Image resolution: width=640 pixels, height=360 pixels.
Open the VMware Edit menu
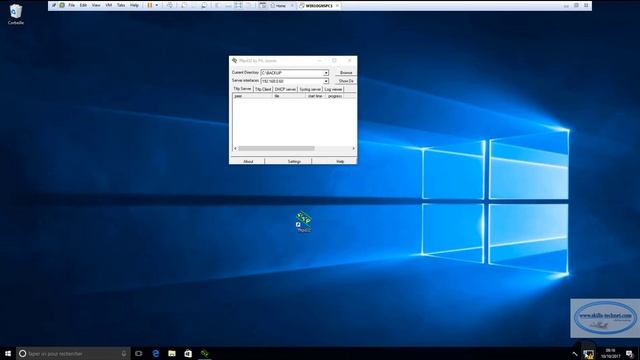tap(83, 5)
